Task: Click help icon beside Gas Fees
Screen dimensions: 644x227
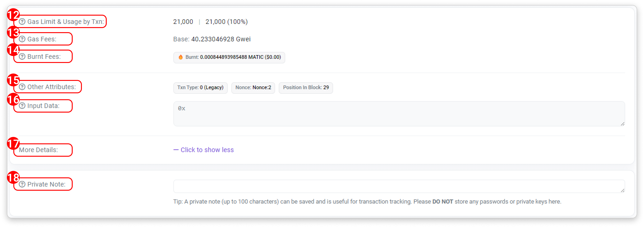Action: pos(22,39)
